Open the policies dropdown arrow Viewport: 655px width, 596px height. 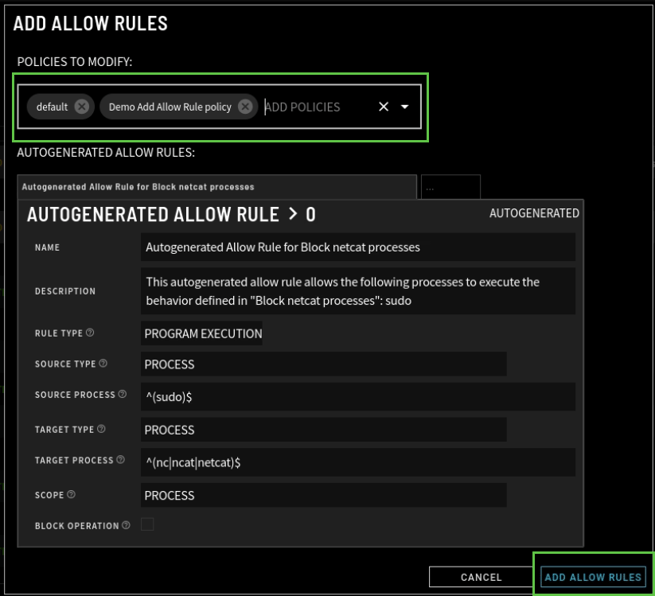point(404,107)
